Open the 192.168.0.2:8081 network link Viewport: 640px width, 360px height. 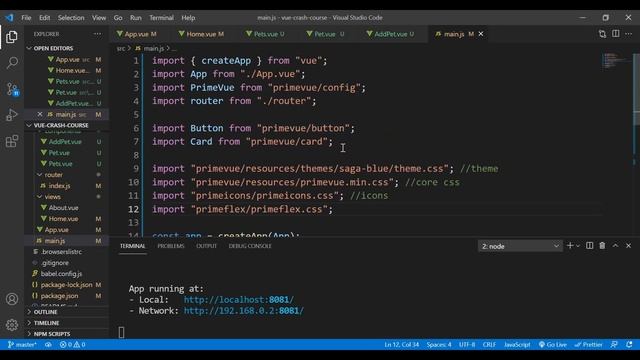tap(244, 311)
